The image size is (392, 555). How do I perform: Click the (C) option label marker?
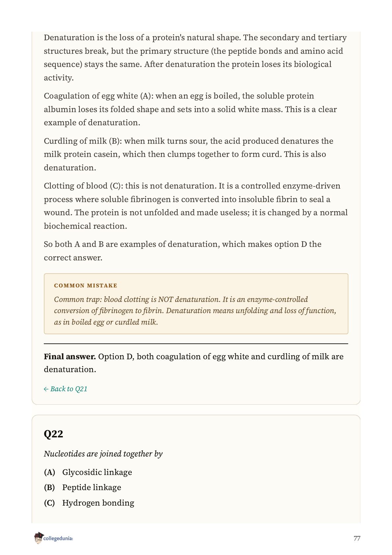point(49,503)
